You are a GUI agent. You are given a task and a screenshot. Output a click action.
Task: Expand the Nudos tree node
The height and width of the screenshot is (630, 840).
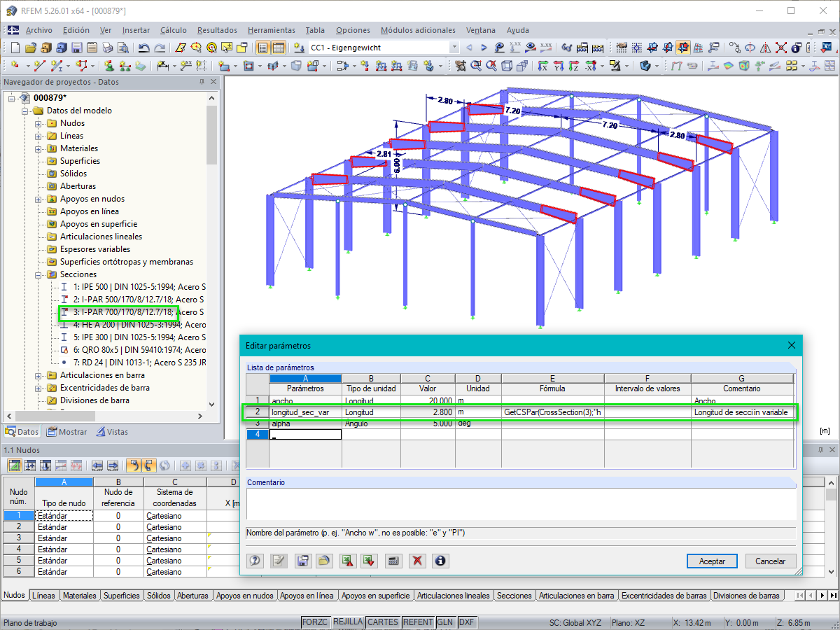(x=38, y=123)
